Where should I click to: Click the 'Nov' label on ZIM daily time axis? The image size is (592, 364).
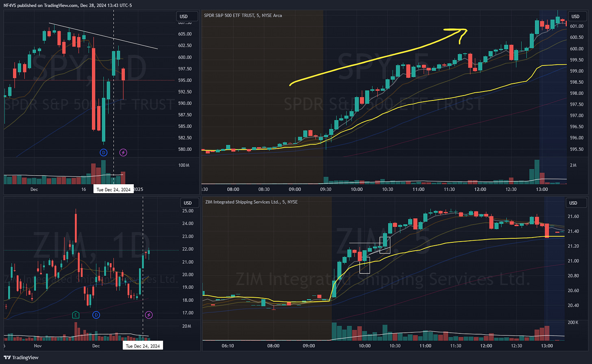pyautogui.click(x=38, y=346)
